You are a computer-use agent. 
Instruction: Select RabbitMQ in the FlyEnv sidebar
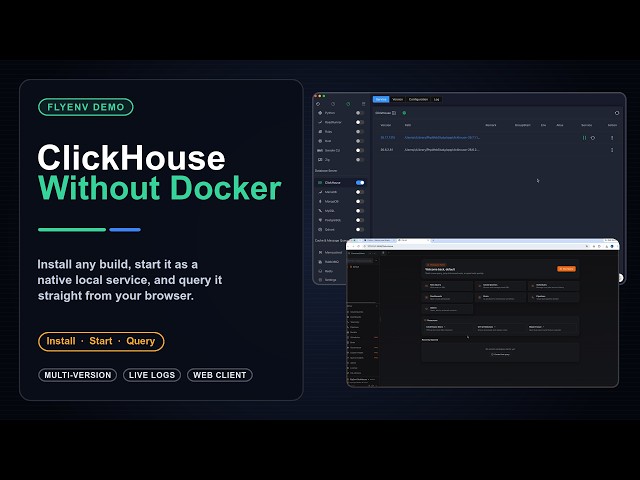click(332, 262)
